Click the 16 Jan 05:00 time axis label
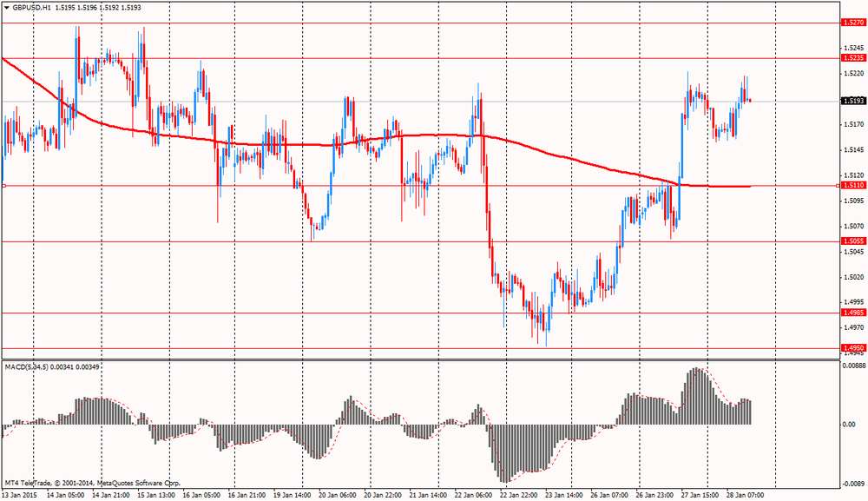This screenshot has height=501, width=868. 201,495
